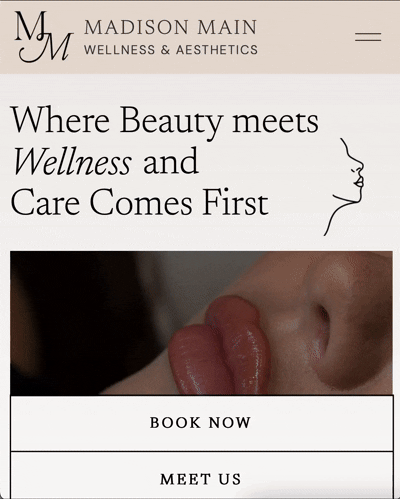
Task: Click the face profile line drawing
Action: pos(344,187)
